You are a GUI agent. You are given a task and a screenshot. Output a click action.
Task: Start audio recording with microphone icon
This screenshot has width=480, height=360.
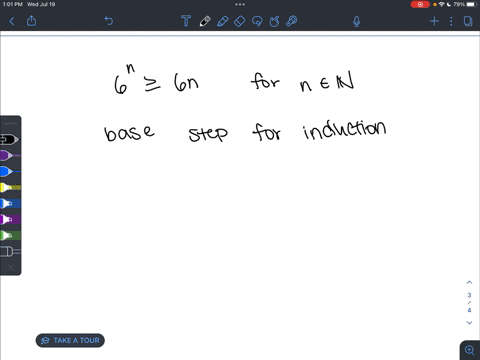click(357, 21)
